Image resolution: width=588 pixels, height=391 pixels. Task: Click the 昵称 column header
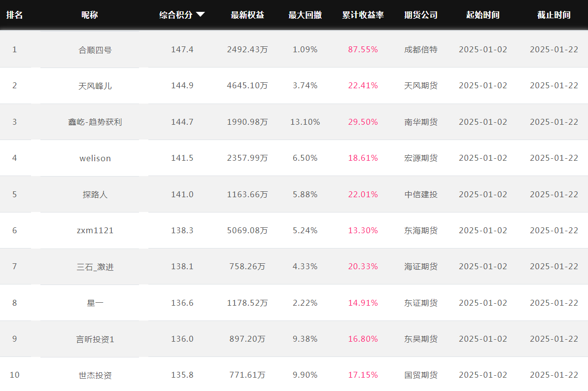pyautogui.click(x=90, y=15)
